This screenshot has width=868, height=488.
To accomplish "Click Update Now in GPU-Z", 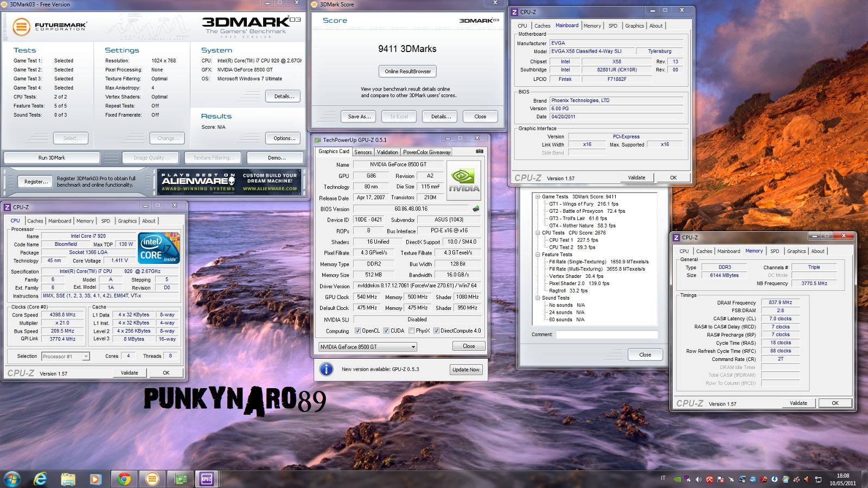I will point(466,370).
